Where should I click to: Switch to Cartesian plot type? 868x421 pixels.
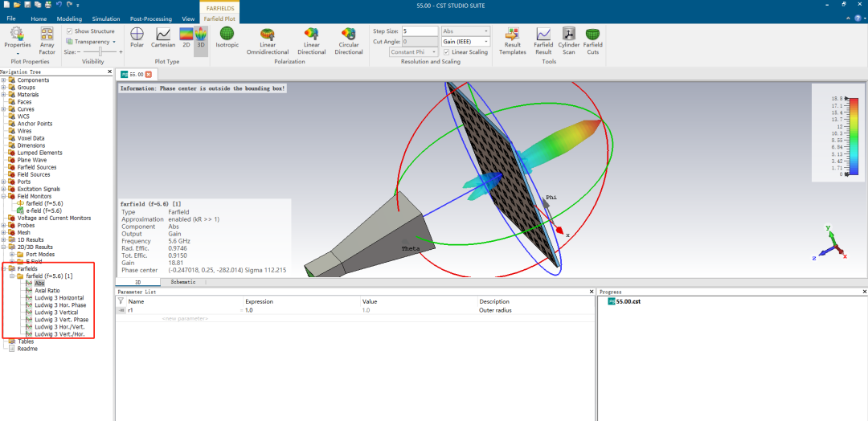tap(163, 37)
